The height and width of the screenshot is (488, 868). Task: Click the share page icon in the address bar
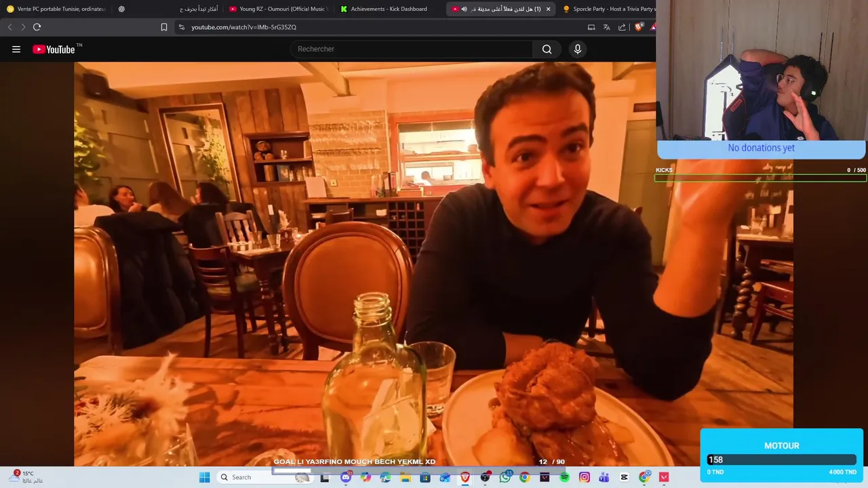tap(622, 27)
